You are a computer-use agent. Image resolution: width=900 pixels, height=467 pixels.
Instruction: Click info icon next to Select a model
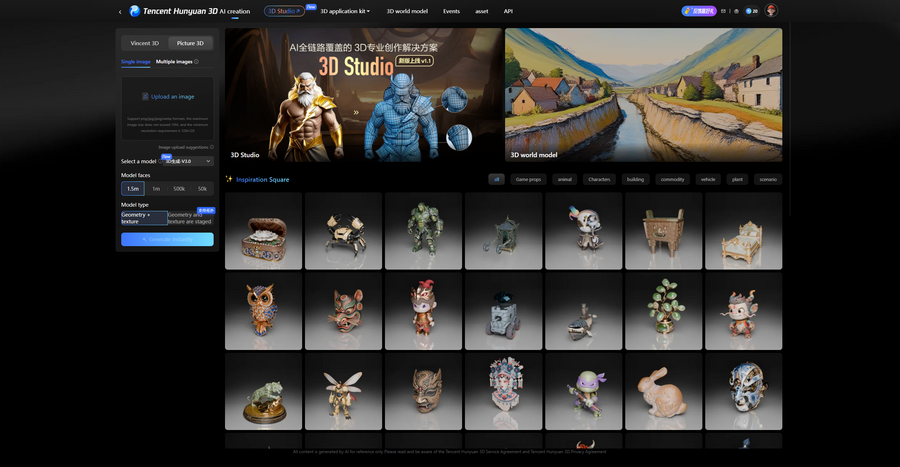[160, 161]
